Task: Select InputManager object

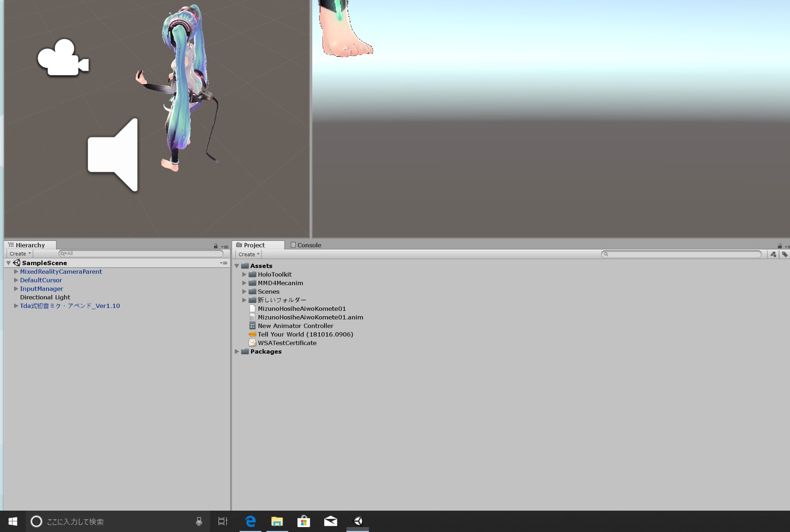Action: point(42,289)
